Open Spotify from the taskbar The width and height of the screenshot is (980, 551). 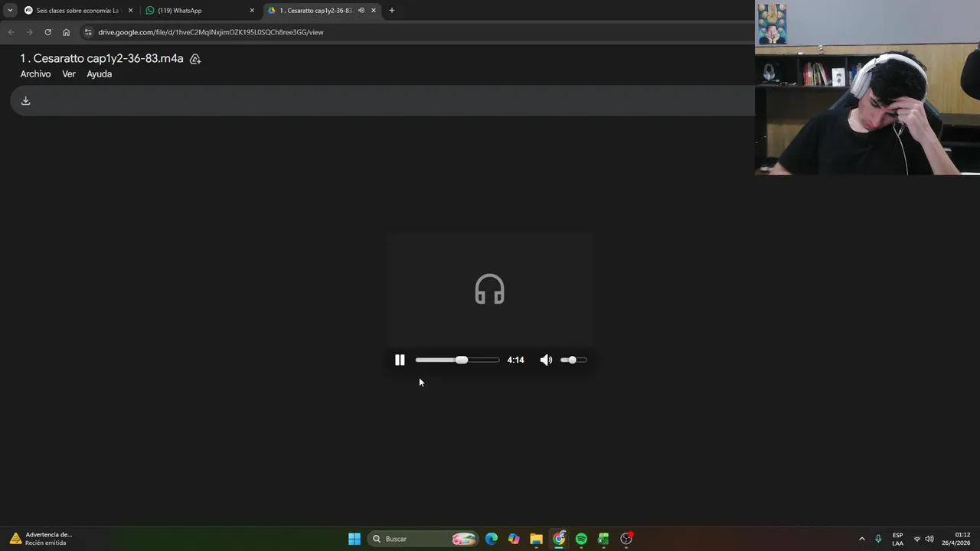tap(581, 539)
